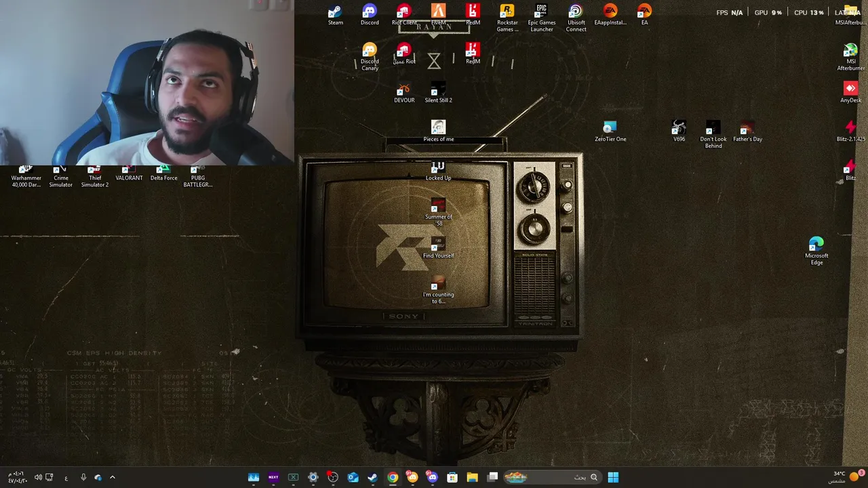Open the Settings gear on the taskbar
The height and width of the screenshot is (488, 868).
(x=313, y=477)
